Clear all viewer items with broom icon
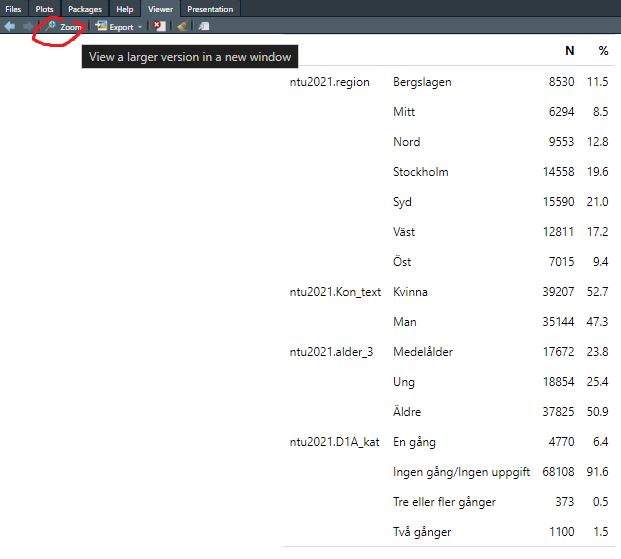The width and height of the screenshot is (621, 559). coord(183,27)
